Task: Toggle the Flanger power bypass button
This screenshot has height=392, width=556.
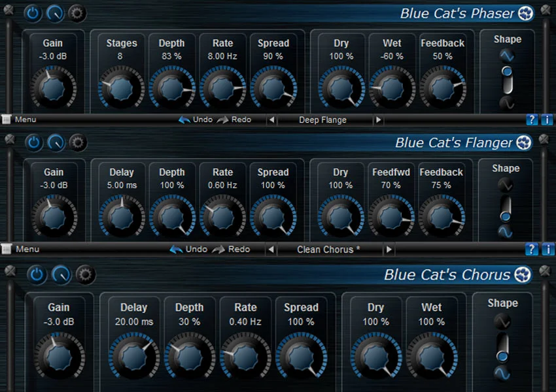Action: coord(34,142)
